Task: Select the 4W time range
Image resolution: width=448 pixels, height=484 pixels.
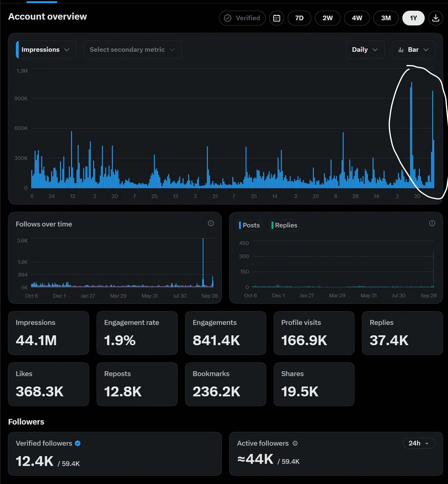Action: pyautogui.click(x=357, y=18)
